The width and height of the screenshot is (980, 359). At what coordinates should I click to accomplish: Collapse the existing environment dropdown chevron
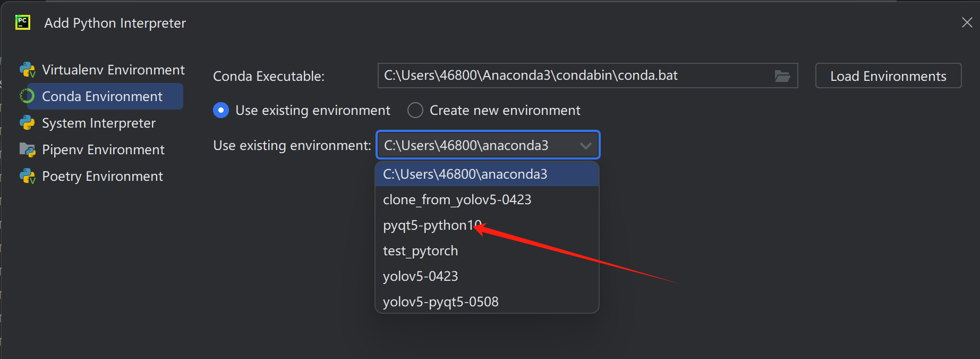point(585,146)
